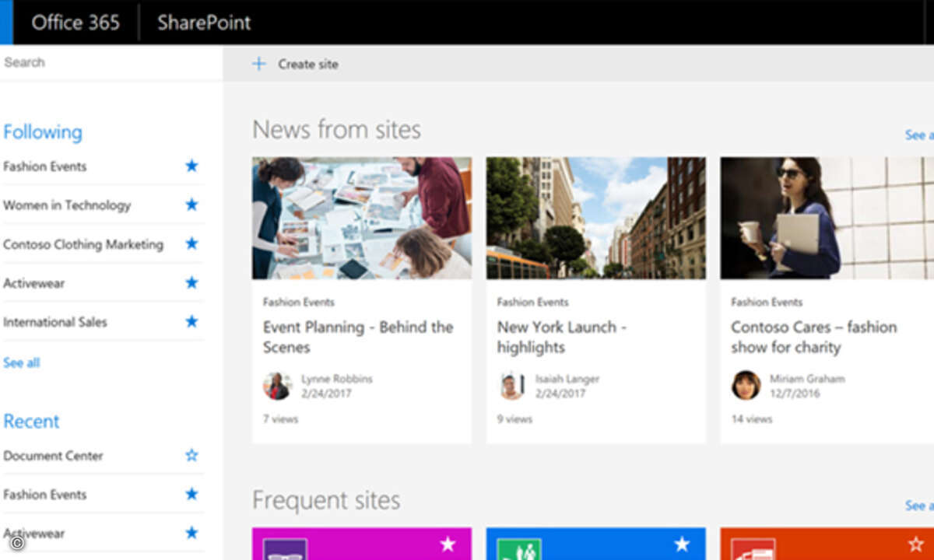Click Miriam Graham avatar picture

(x=746, y=386)
